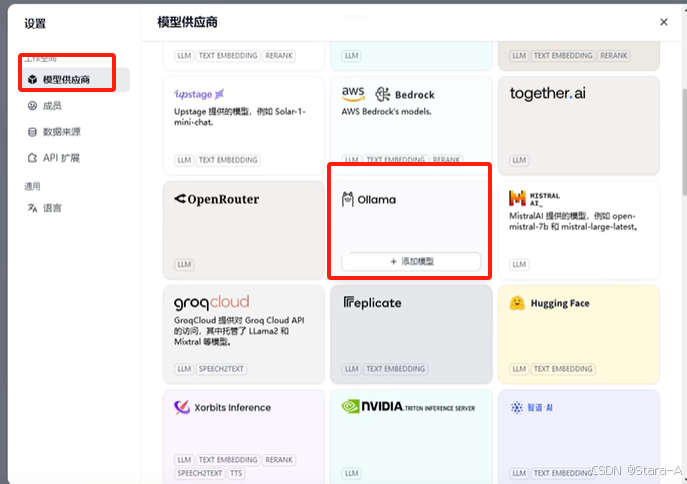
Task: Click LLM tag on together.ai card
Action: tap(519, 160)
